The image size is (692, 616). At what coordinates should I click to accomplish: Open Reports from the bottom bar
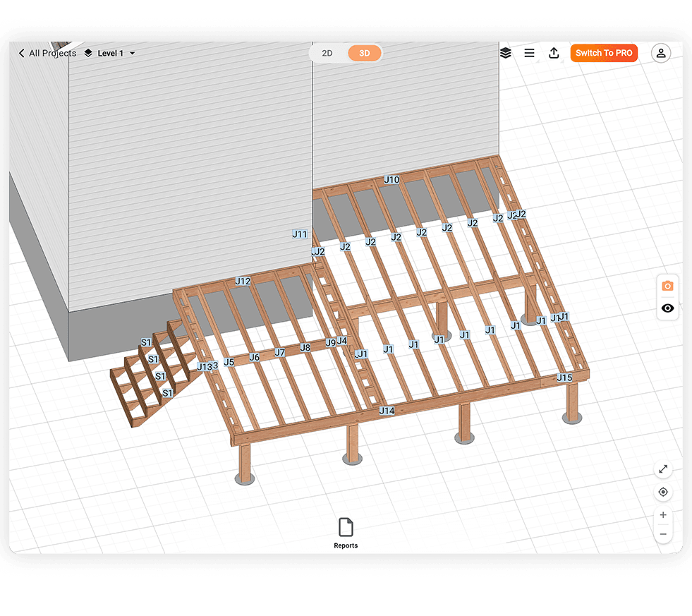[346, 531]
